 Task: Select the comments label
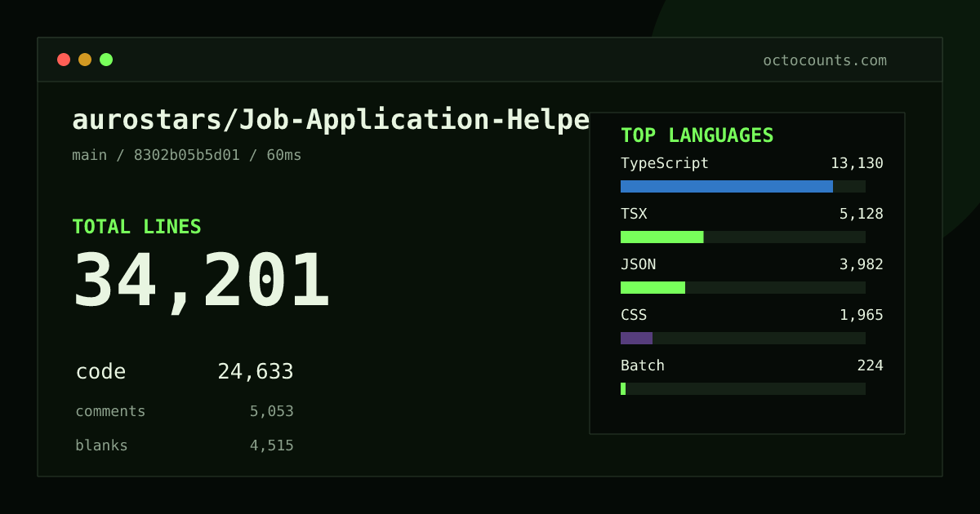(110, 411)
